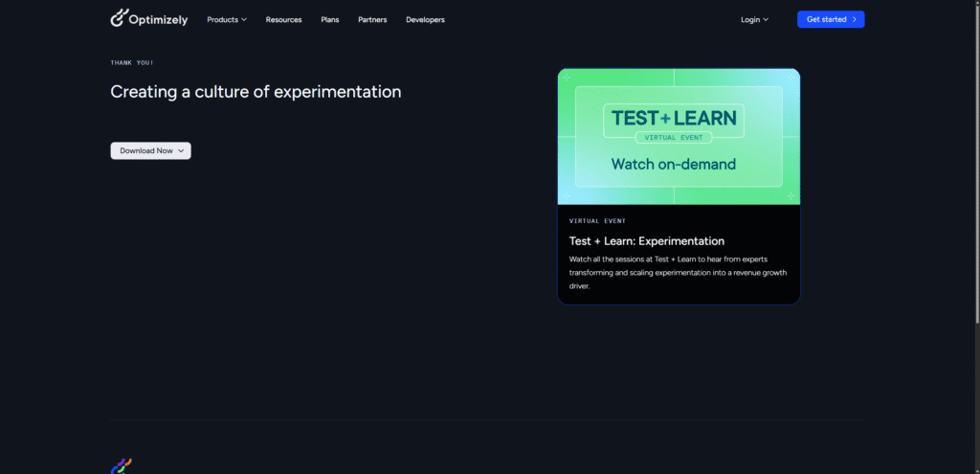Click the 'Test + Learn: Experimentation' title
The height and width of the screenshot is (474, 980).
click(x=646, y=241)
